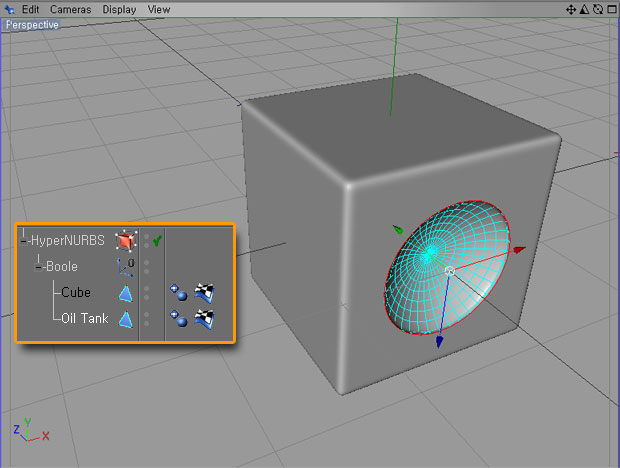Toggle Boole editor visibility upper dot
The width and height of the screenshot is (620, 468).
146,262
